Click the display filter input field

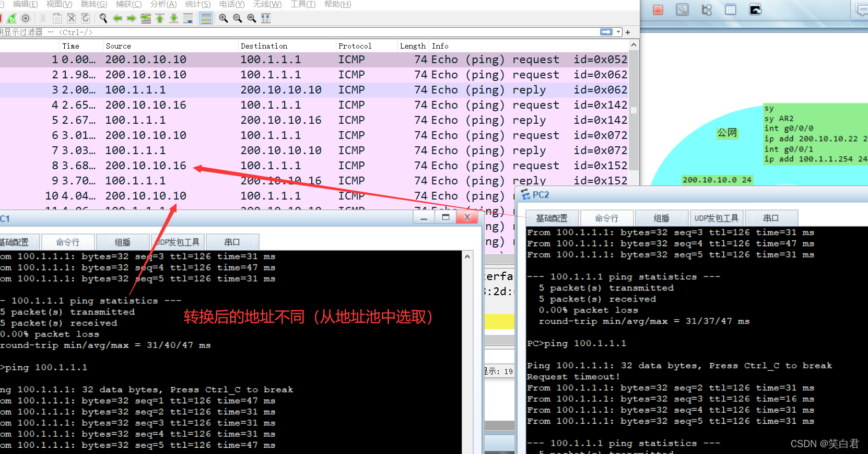coord(299,32)
